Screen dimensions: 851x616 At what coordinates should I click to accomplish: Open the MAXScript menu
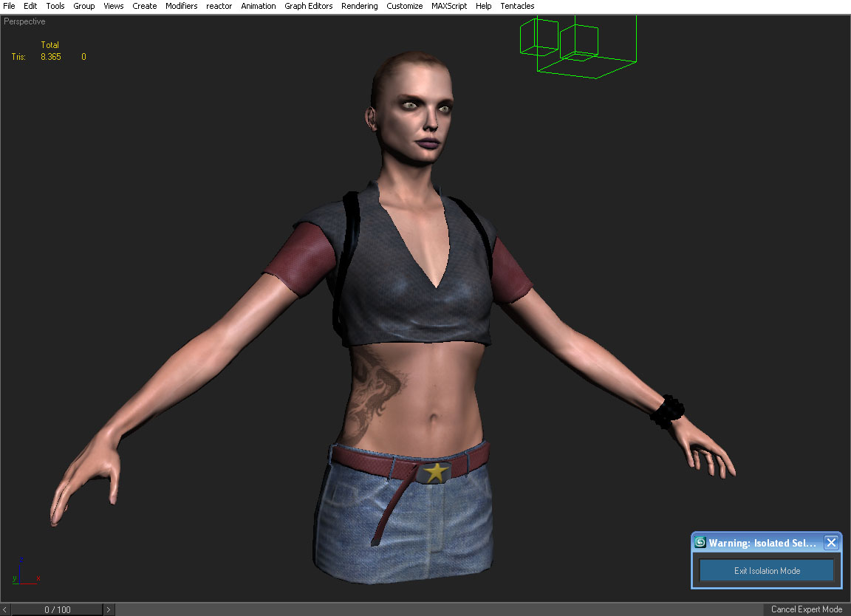pos(449,6)
